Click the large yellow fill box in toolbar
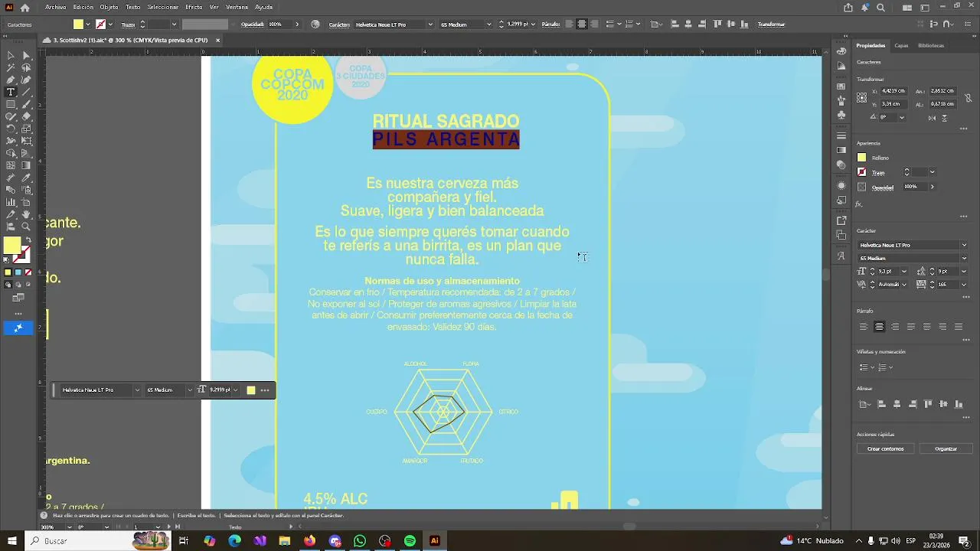Screen dimensions: 980x551 12,245
